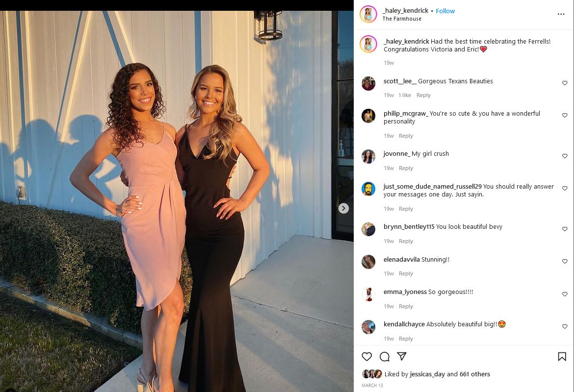574x392 pixels.
Task: Like emma_lyoness's comment with the heart
Action: pyautogui.click(x=565, y=294)
